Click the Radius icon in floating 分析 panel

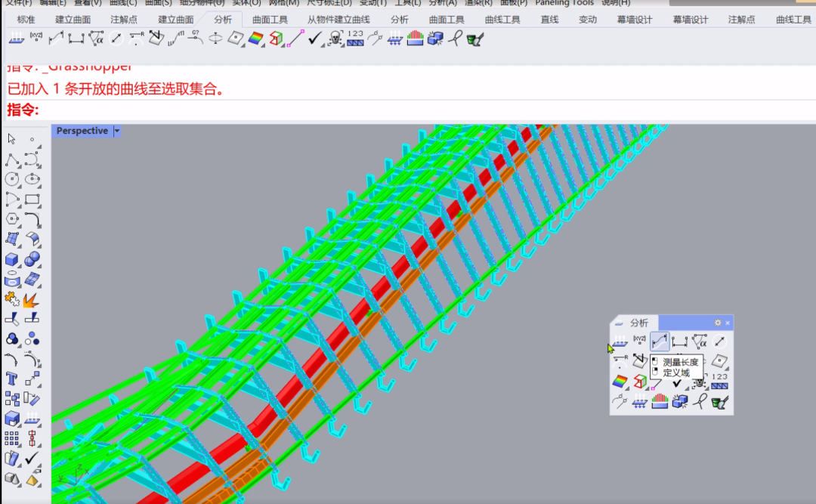tap(620, 361)
